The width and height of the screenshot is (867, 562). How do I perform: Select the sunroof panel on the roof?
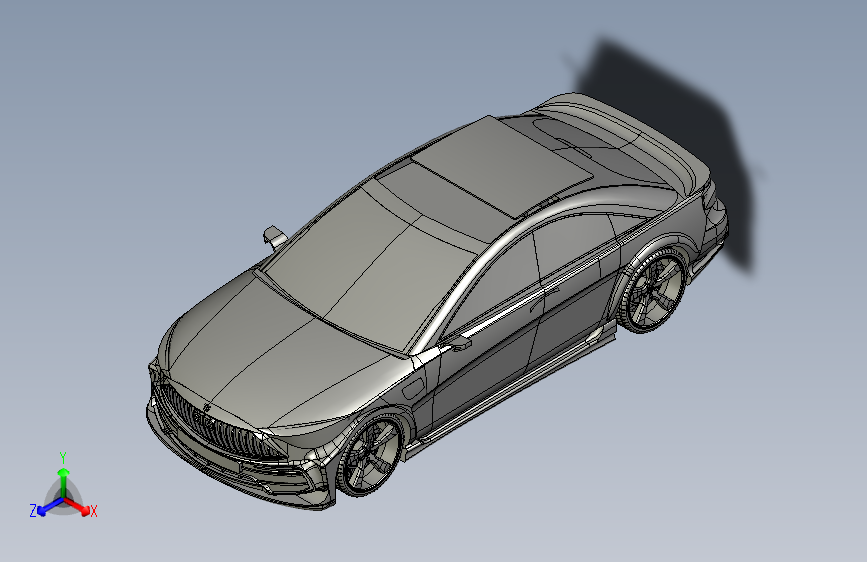tap(502, 165)
